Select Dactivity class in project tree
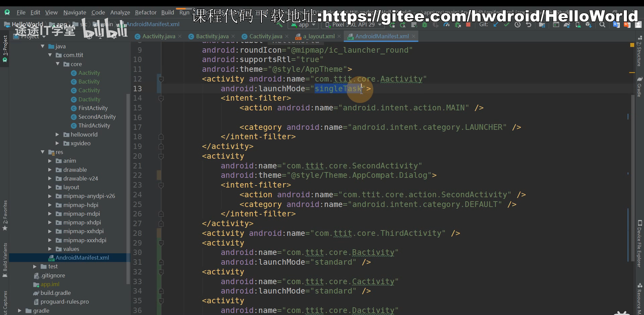Screen dimensions: 644x315 click(89, 99)
